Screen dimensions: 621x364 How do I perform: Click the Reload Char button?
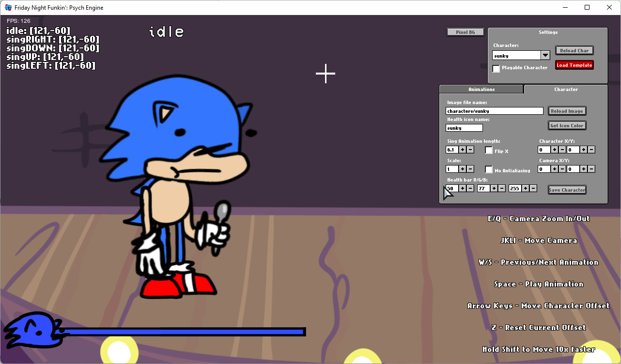574,50
